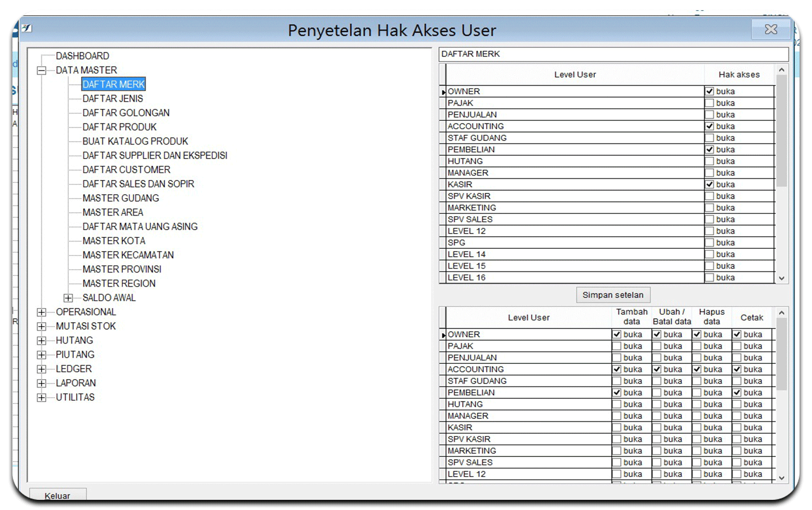Select MASTER KECAMATAN tree item
The width and height of the screenshot is (812, 510).
click(128, 255)
